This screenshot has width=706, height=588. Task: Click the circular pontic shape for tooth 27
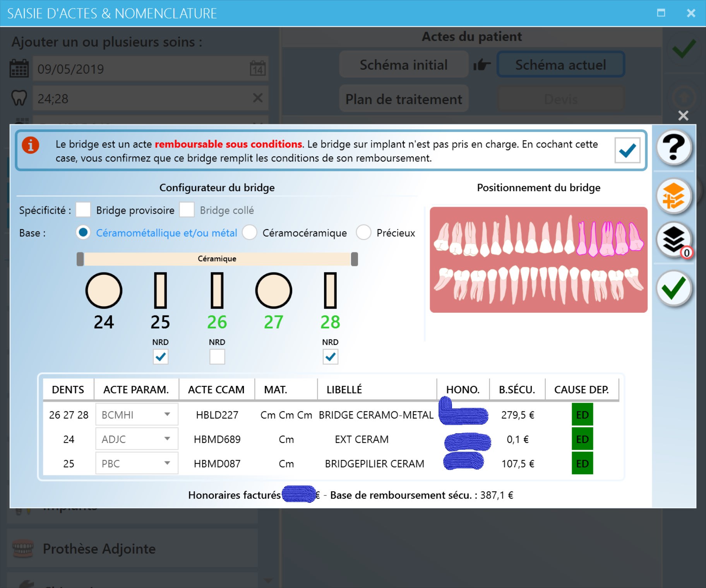click(273, 290)
